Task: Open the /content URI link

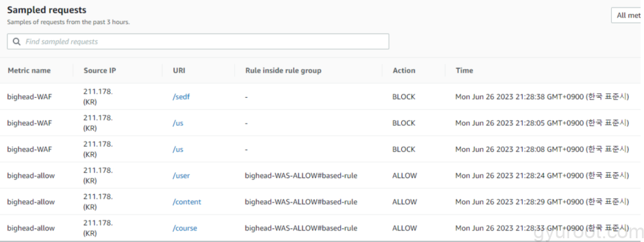Action: point(187,202)
